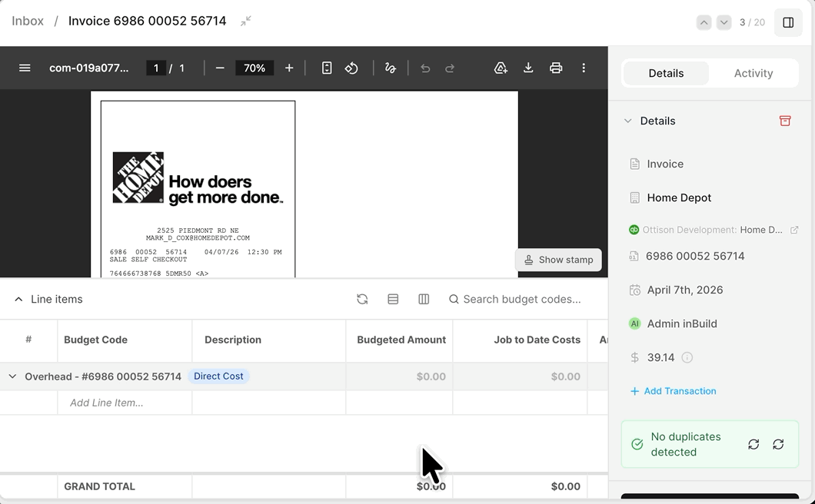Screen dimensions: 815x504
Task: Go back to Inbox breadcrumb
Action: coord(28,21)
